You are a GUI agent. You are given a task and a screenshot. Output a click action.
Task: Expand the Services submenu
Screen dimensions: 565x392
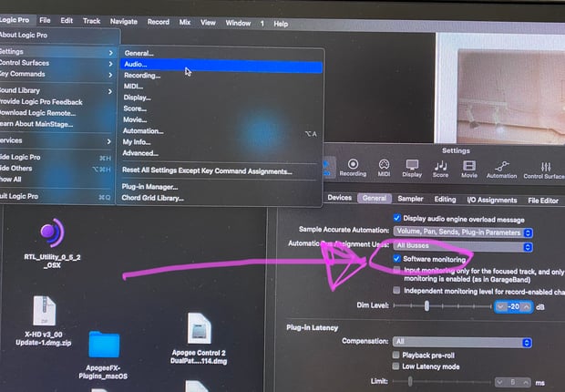tap(57, 140)
